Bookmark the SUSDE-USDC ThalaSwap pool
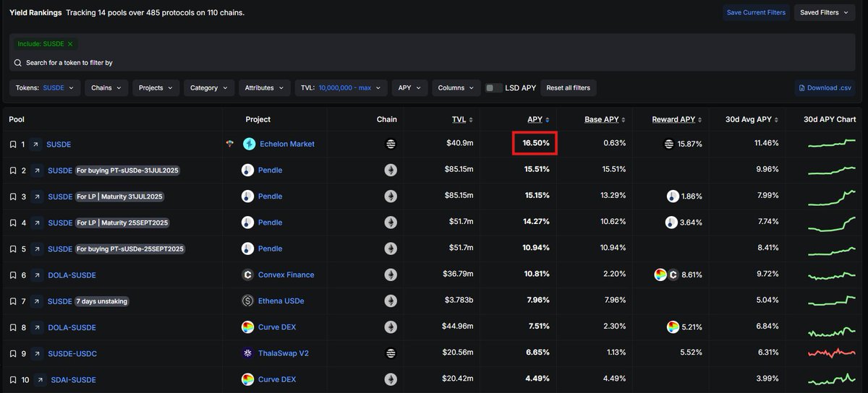 point(13,353)
